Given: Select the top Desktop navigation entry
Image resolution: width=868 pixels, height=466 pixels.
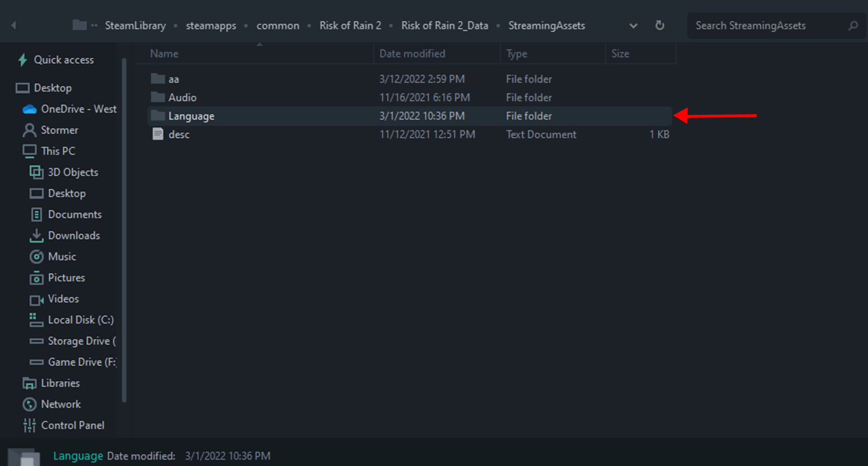Looking at the screenshot, I should [52, 88].
